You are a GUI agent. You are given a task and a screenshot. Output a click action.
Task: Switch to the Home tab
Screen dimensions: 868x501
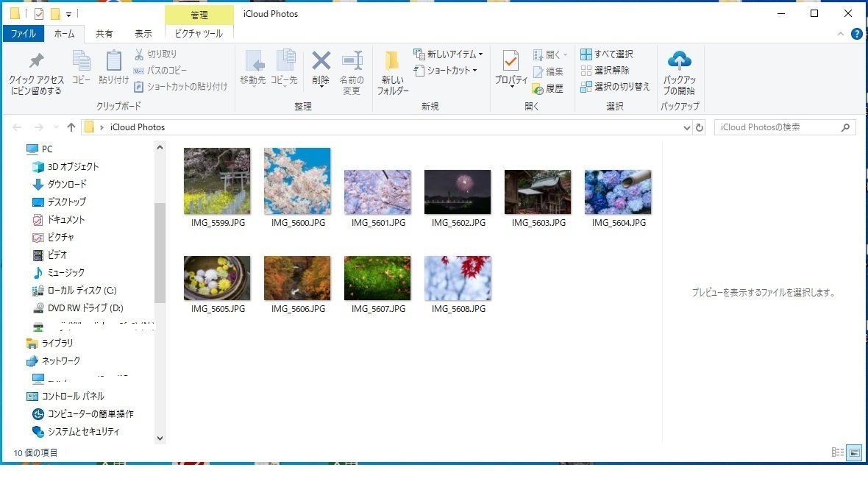pos(64,34)
